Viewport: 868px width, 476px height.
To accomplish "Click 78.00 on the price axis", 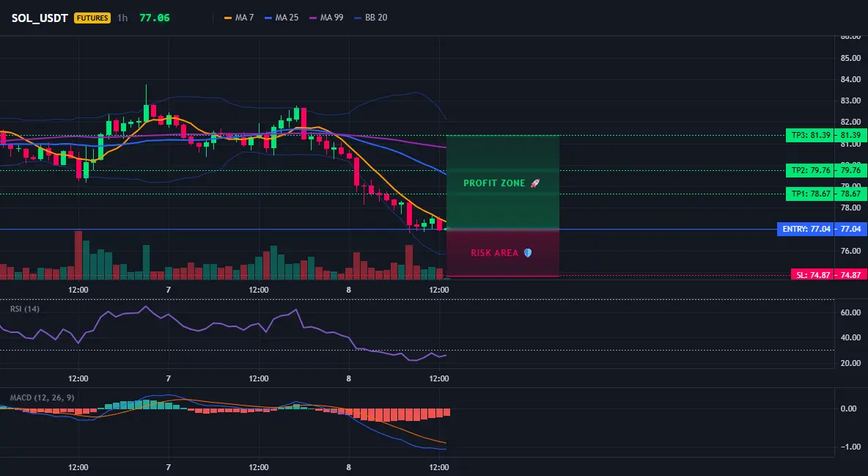I will pyautogui.click(x=850, y=208).
